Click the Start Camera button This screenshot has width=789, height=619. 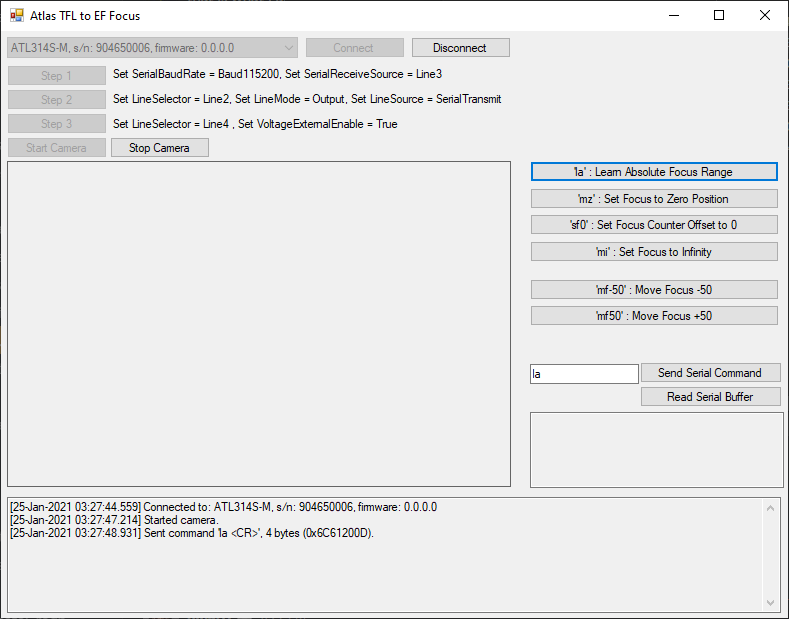57,148
